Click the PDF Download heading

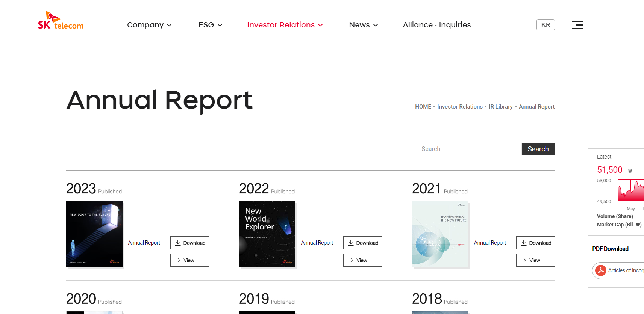pyautogui.click(x=610, y=249)
